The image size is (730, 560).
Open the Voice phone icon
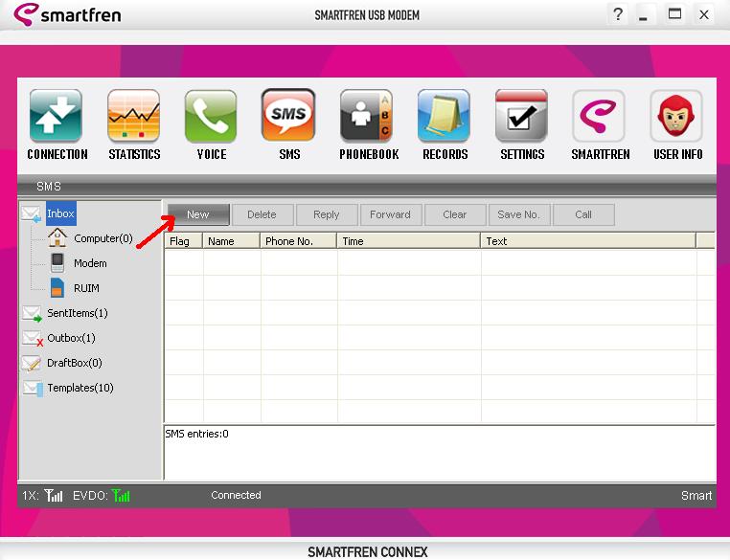[x=211, y=116]
